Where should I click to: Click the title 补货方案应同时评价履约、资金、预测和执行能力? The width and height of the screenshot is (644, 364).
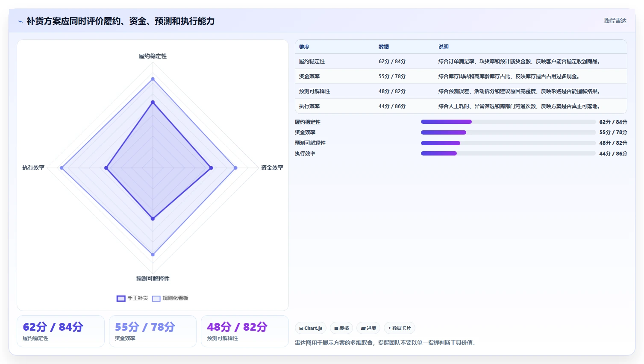pyautogui.click(x=121, y=21)
